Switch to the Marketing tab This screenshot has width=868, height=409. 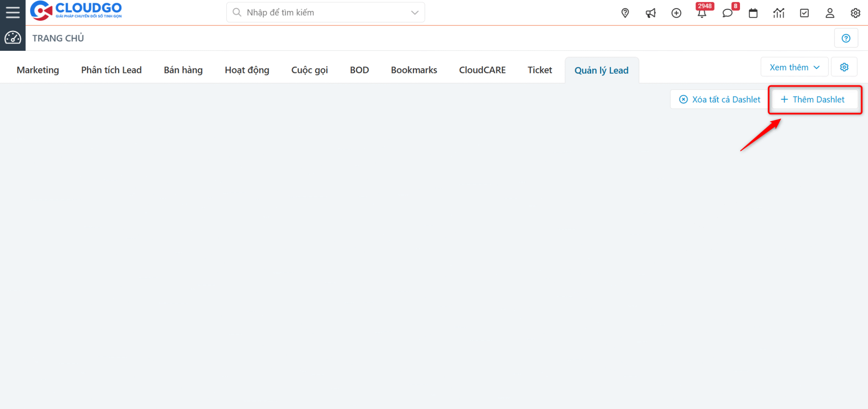point(38,70)
